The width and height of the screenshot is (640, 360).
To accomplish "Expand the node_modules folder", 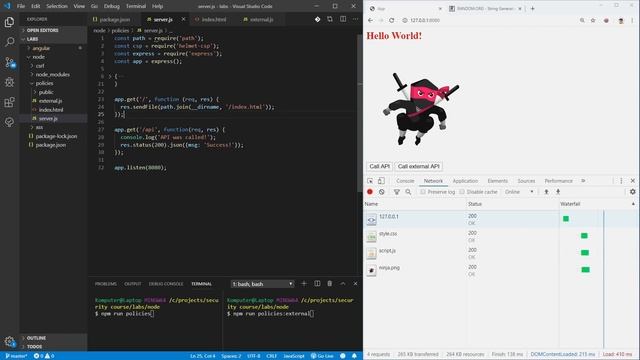I will (52, 74).
